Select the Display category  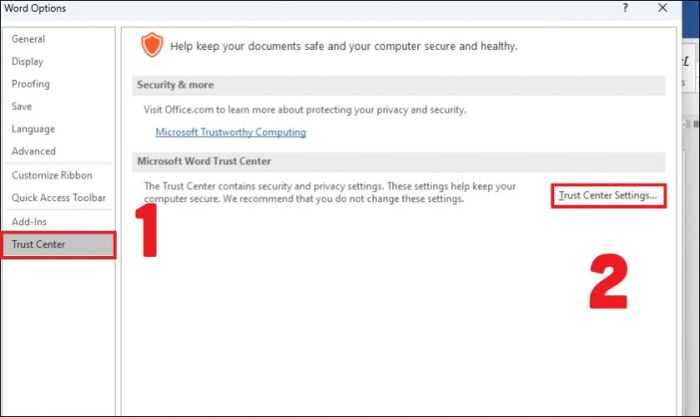pos(27,62)
